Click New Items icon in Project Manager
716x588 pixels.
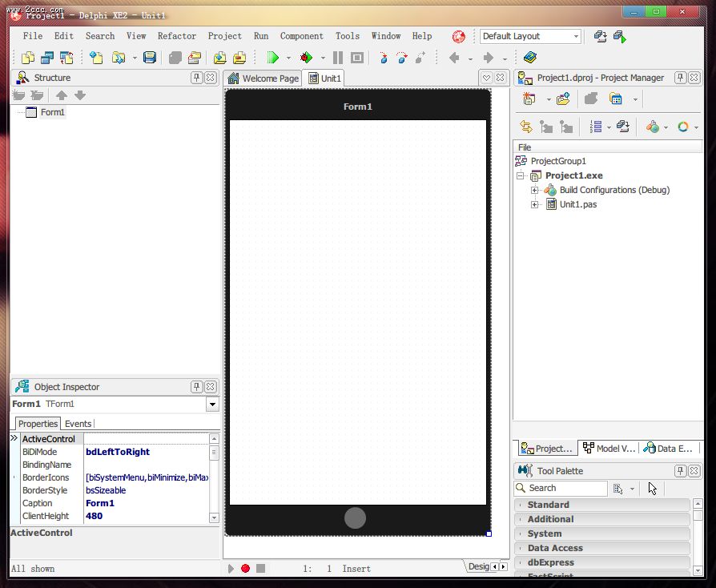click(x=529, y=99)
